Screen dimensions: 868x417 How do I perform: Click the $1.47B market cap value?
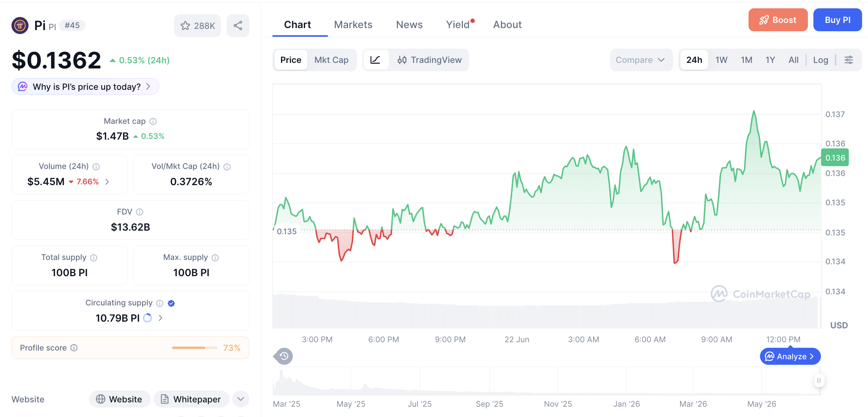pos(112,136)
